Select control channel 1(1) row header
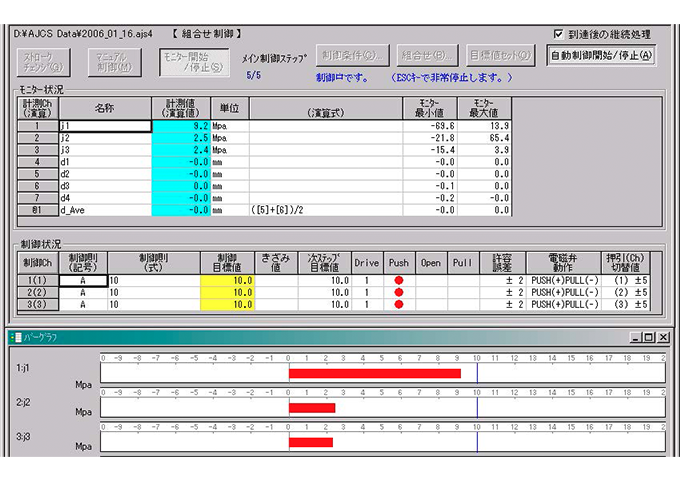 (38, 281)
